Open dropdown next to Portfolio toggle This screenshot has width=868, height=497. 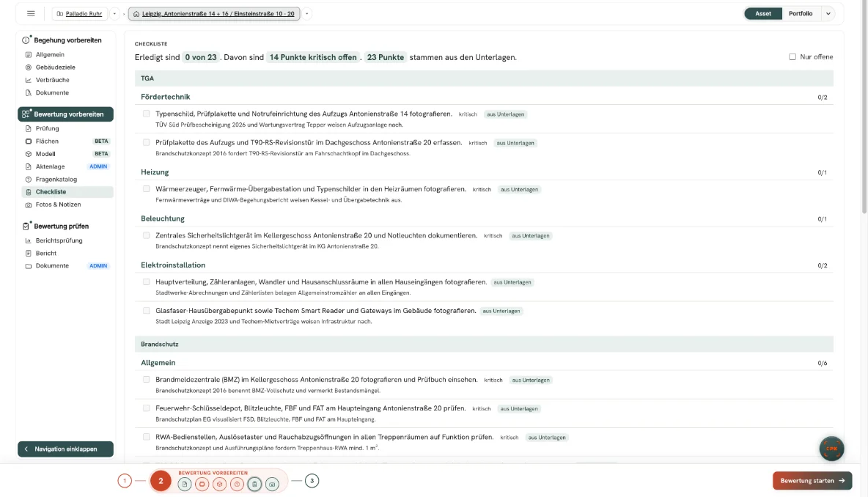coord(828,14)
